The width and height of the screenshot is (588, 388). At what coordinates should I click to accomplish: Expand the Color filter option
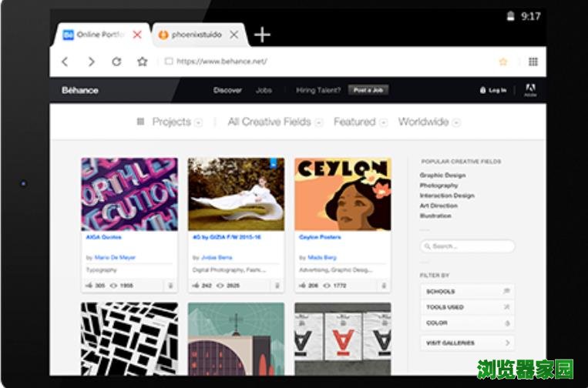[x=467, y=323]
